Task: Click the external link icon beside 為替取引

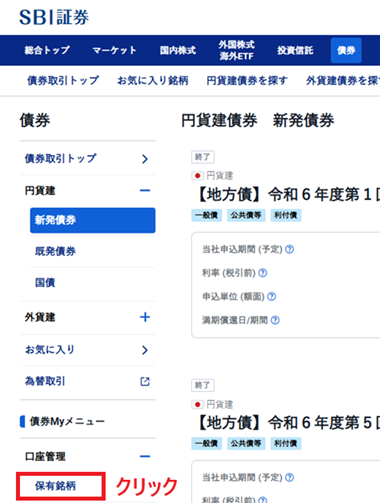Action: pyautogui.click(x=145, y=381)
